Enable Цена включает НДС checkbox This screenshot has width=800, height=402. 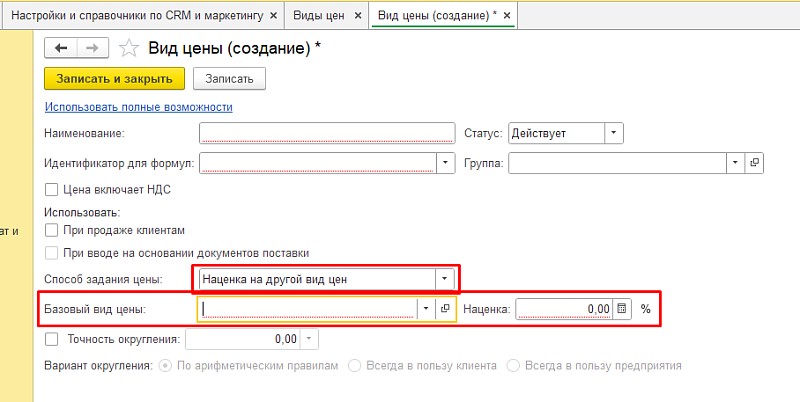[x=52, y=189]
